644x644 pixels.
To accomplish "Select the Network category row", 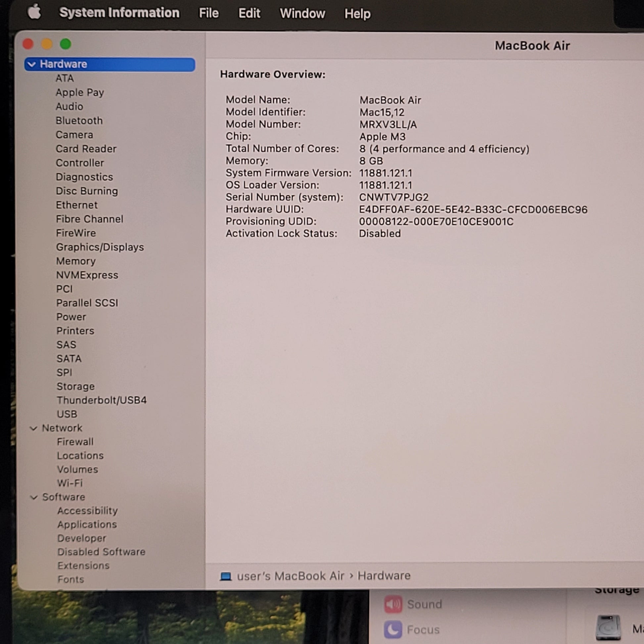I will [62, 428].
